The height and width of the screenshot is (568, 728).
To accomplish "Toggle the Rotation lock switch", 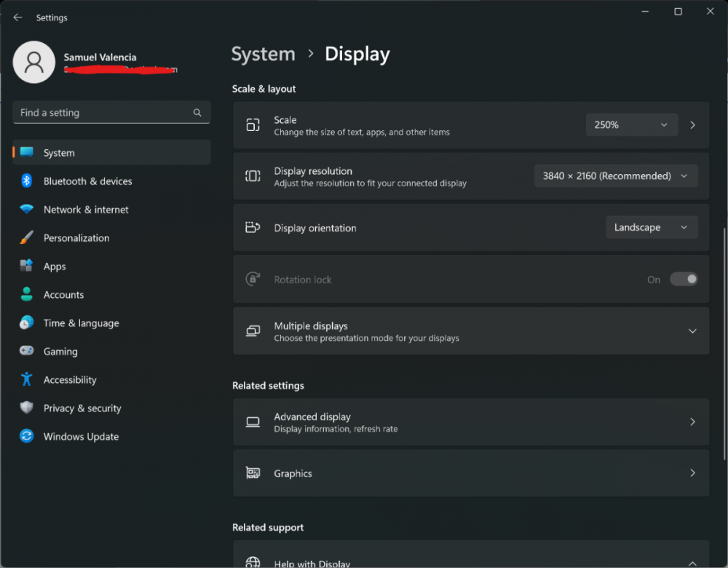I will (x=684, y=280).
